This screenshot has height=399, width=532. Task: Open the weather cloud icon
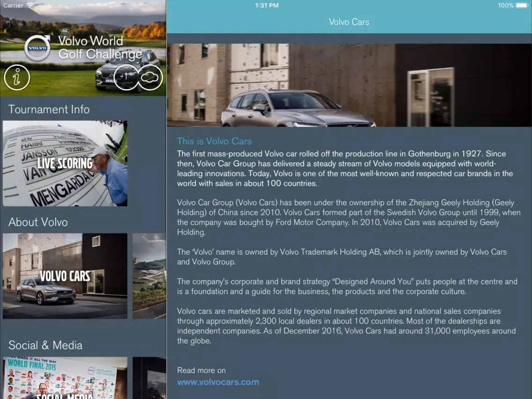[150, 77]
